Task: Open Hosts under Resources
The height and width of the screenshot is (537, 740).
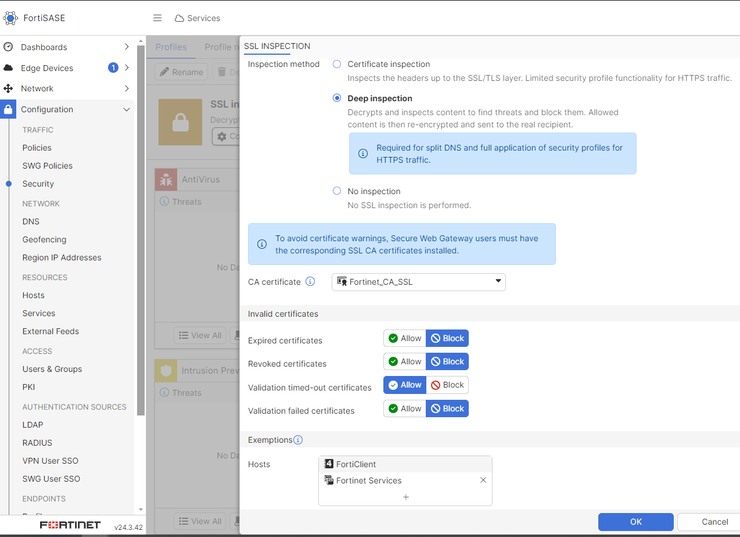Action: (x=33, y=295)
